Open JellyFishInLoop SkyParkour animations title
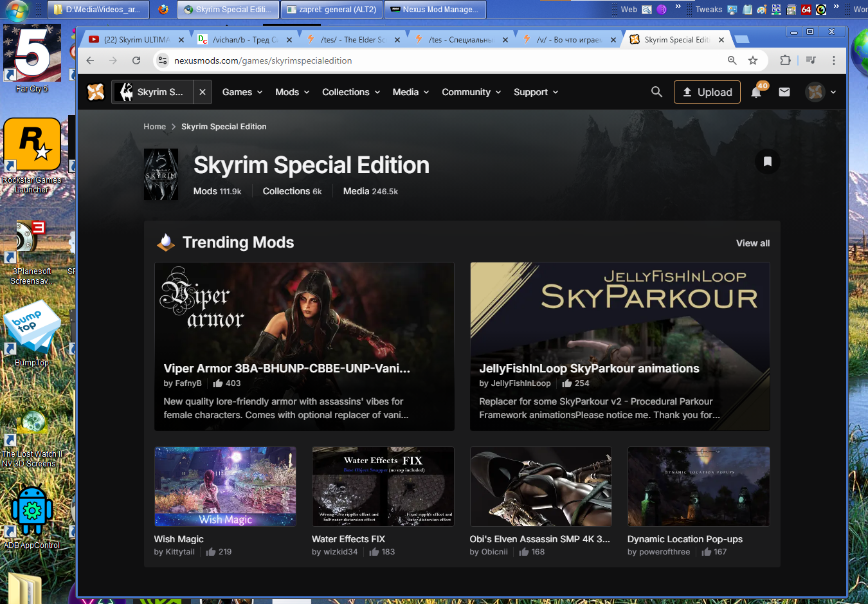This screenshot has height=604, width=868. (x=589, y=369)
